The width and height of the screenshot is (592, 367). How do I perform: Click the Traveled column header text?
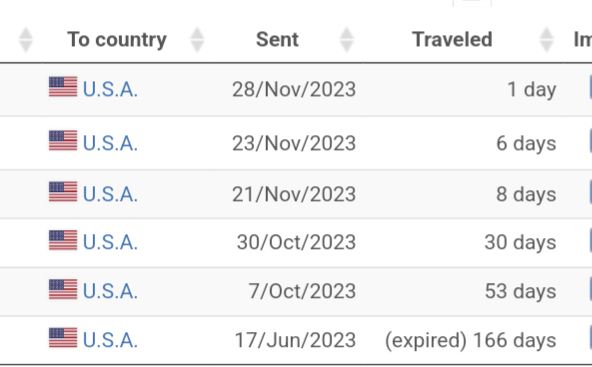452,39
